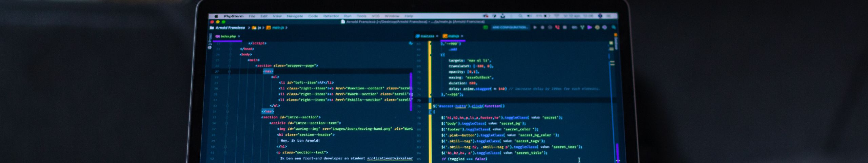
Task: Open the macOS Spotlight search icon
Action: (x=520, y=16)
